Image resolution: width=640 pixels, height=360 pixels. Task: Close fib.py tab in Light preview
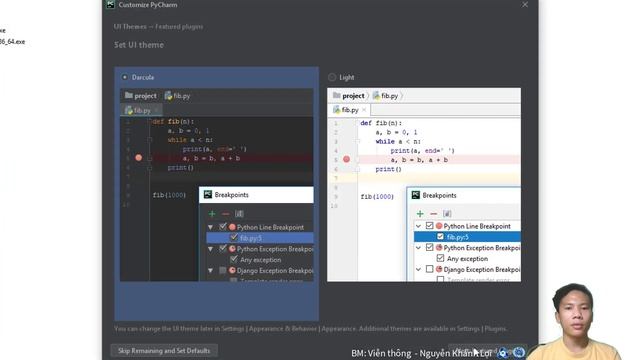click(x=364, y=110)
